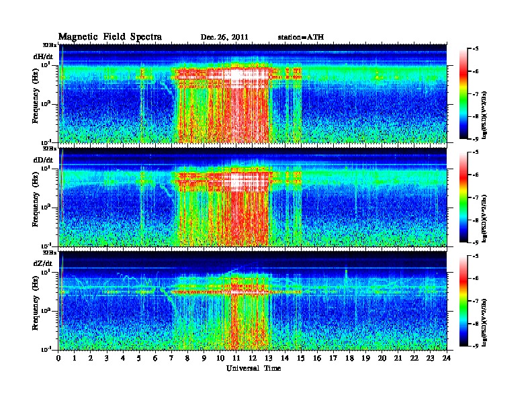Click the dD/dt spectrogram panel
The image size is (532, 411).
pos(253,197)
